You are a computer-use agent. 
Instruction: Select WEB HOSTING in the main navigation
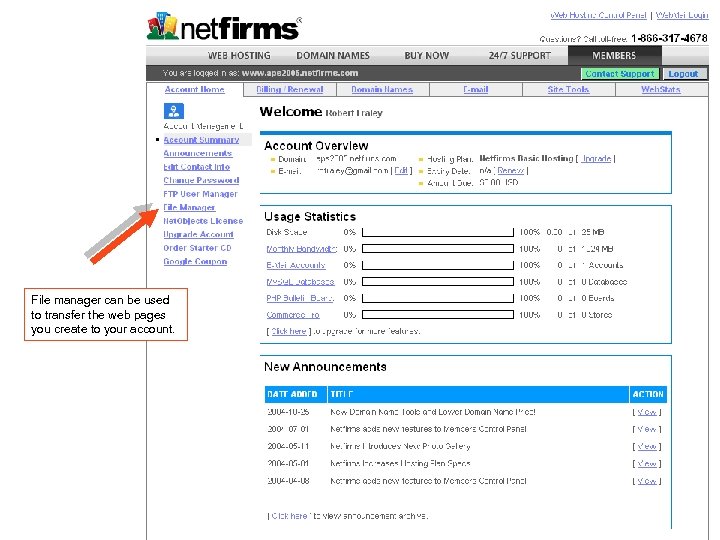coord(239,56)
